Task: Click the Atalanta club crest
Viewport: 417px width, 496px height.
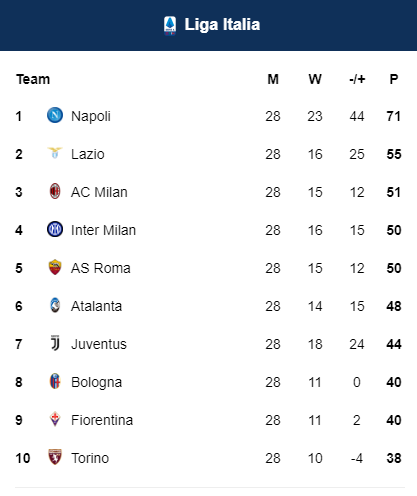Action: tap(55, 305)
